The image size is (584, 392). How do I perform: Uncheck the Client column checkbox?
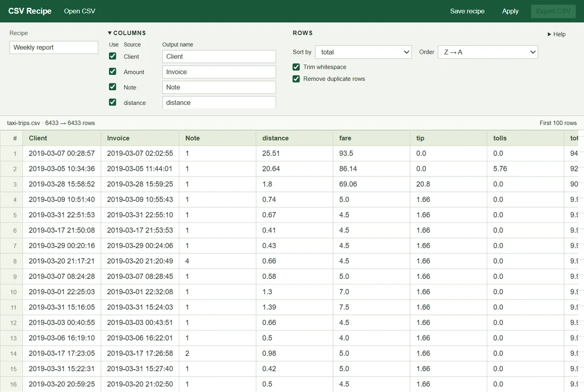coord(113,56)
